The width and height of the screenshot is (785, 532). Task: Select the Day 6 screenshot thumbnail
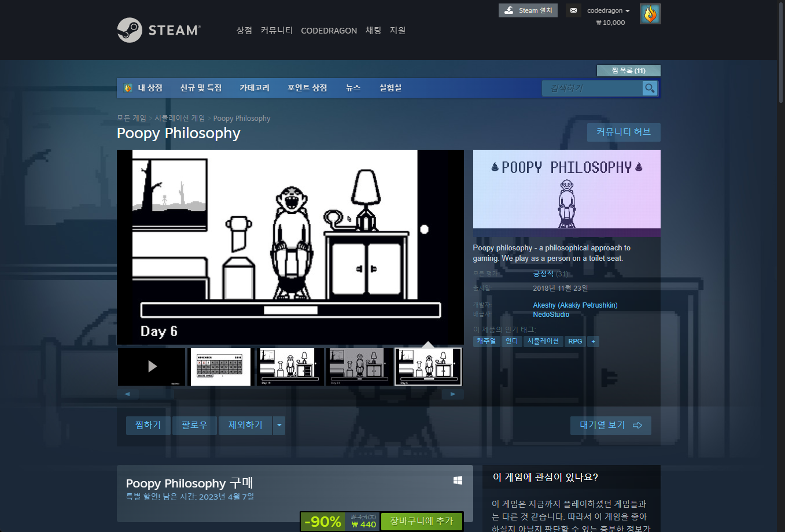(428, 367)
